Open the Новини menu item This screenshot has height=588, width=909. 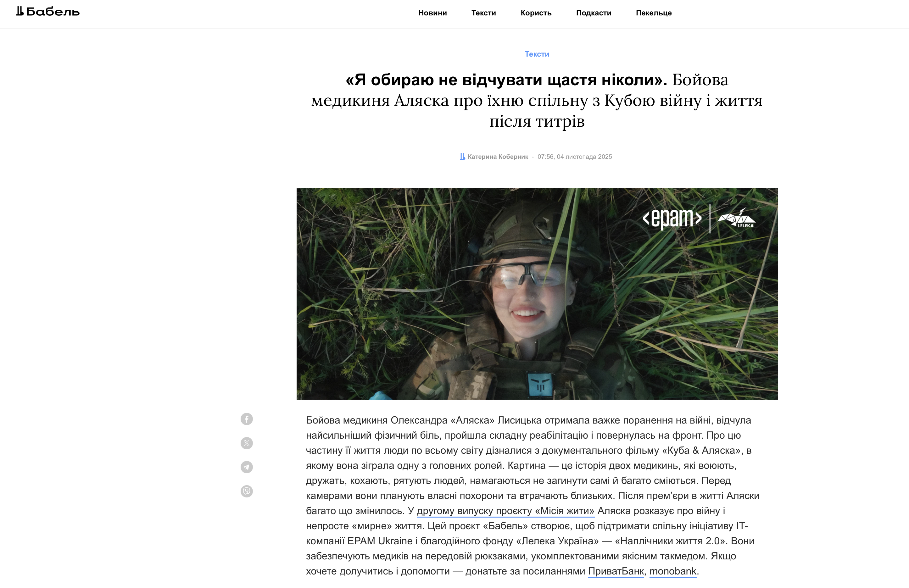[x=432, y=13]
